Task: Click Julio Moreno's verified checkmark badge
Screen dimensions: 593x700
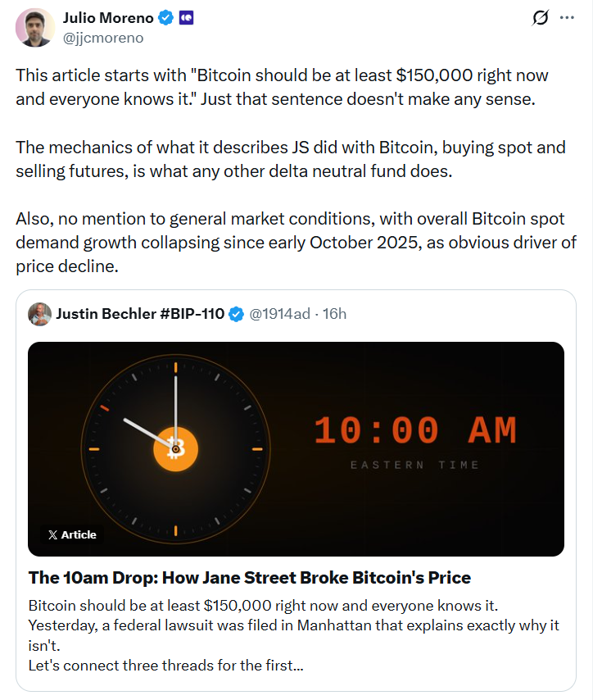Action: [167, 16]
